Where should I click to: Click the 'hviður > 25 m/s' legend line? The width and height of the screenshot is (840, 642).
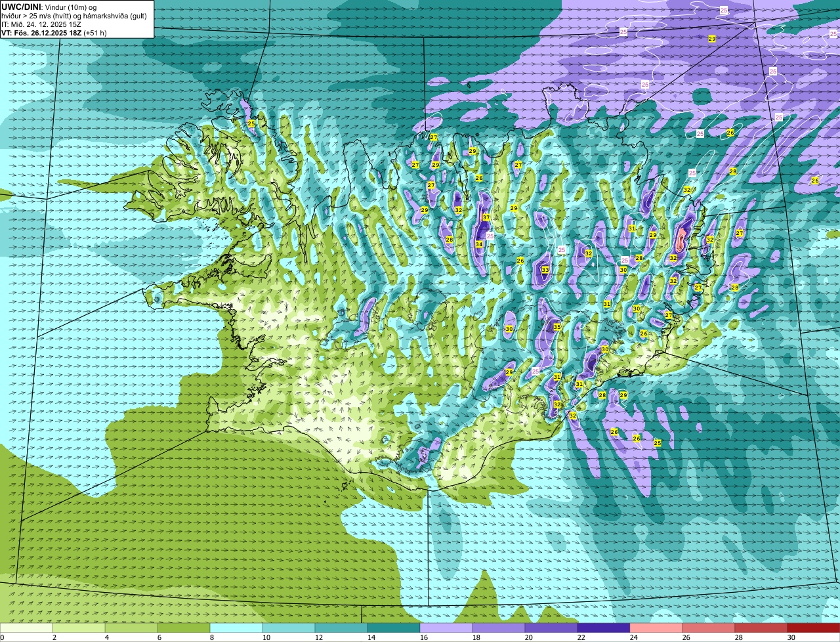pyautogui.click(x=74, y=15)
